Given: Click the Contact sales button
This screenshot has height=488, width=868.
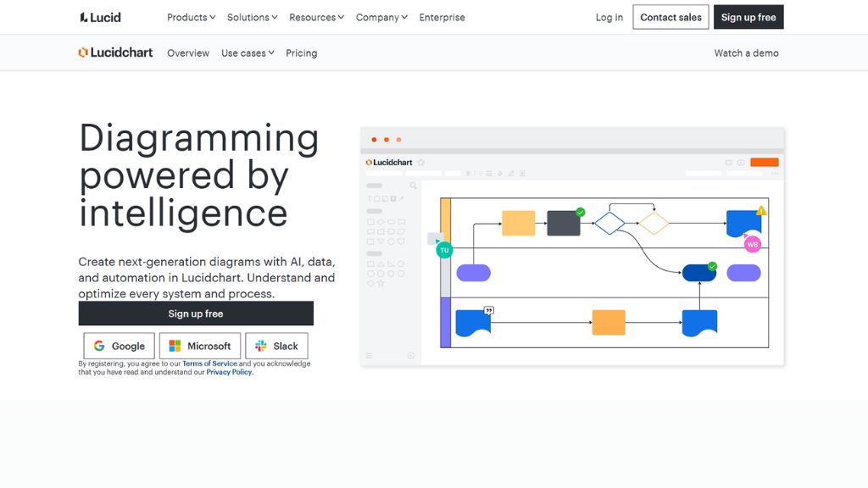Looking at the screenshot, I should [x=670, y=17].
